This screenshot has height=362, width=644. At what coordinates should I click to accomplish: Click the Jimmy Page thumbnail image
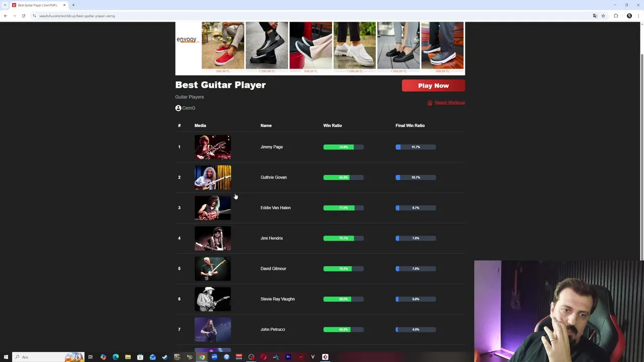click(213, 147)
